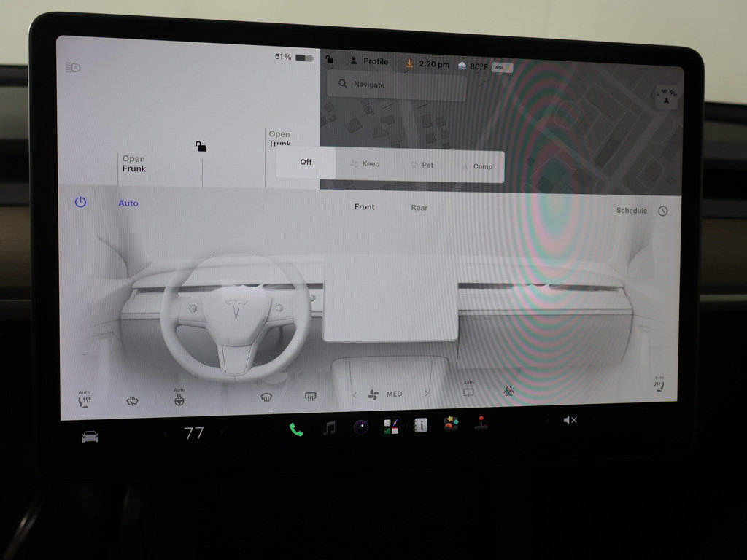Open the Toybox app

pos(451,424)
